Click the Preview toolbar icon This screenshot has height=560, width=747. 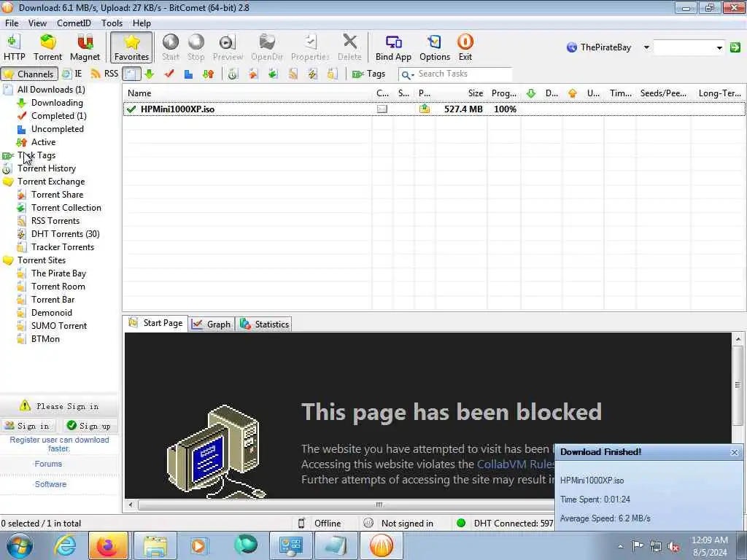228,47
